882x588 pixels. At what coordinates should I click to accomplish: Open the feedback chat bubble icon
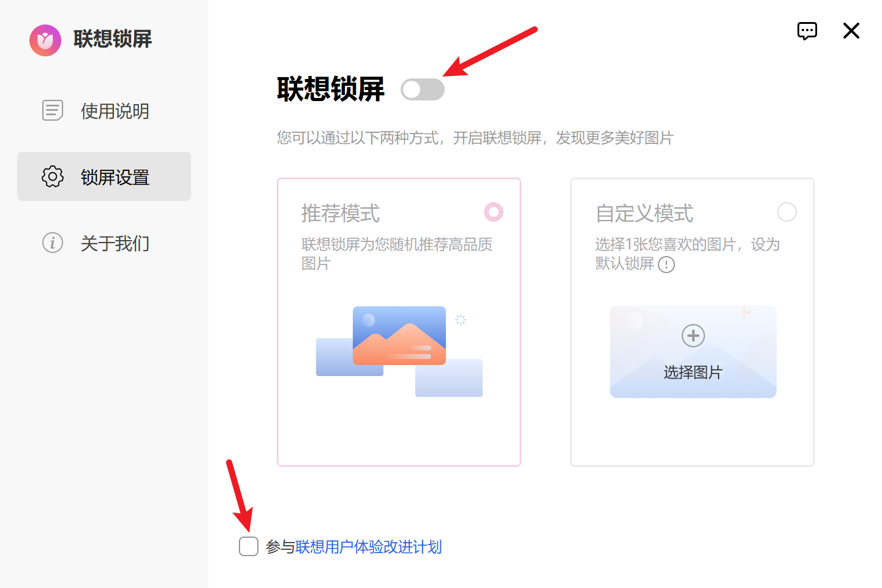click(x=807, y=31)
